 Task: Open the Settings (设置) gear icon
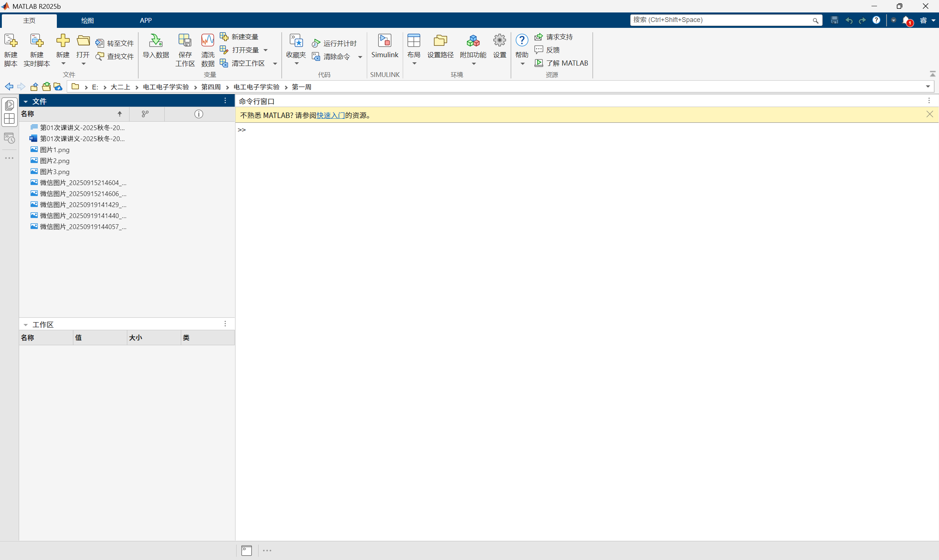(499, 41)
